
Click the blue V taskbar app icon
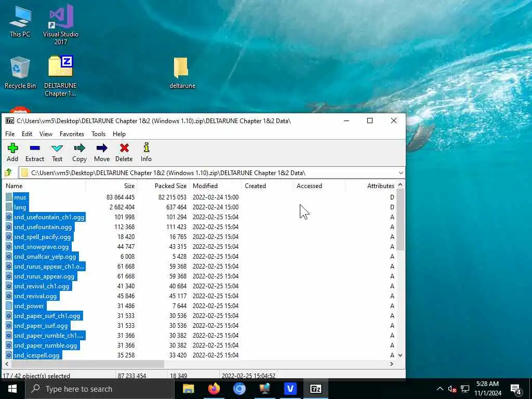pos(290,389)
